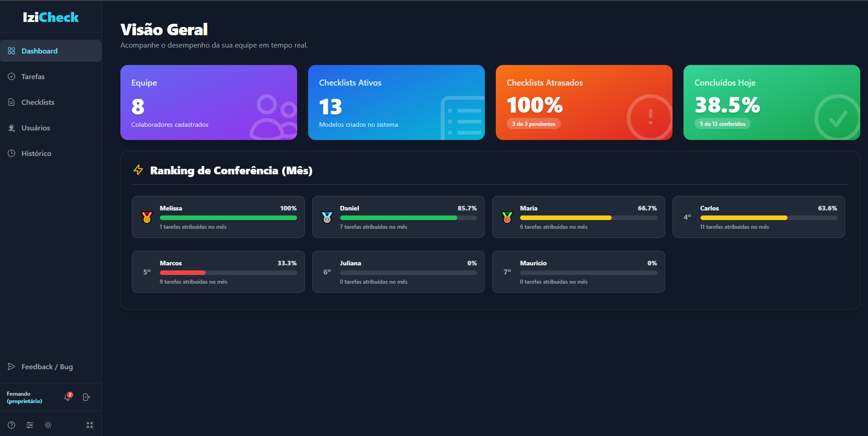Open the notifications bell
This screenshot has width=868, height=436.
click(67, 397)
